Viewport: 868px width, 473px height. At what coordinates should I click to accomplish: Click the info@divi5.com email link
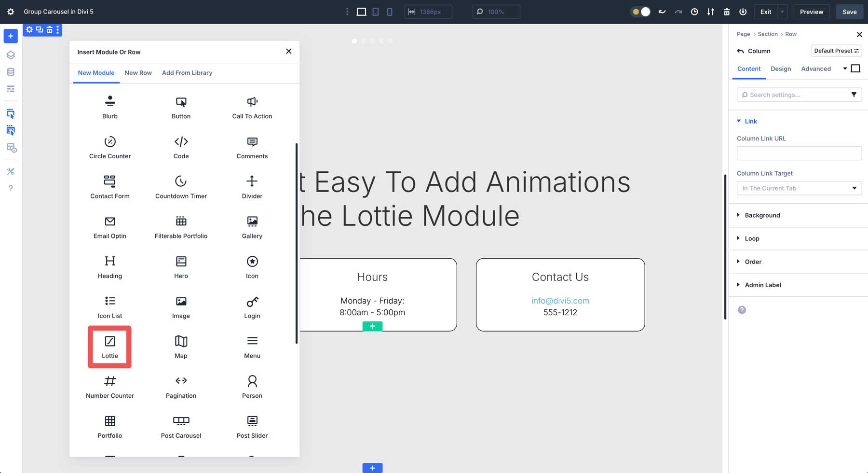tap(560, 300)
